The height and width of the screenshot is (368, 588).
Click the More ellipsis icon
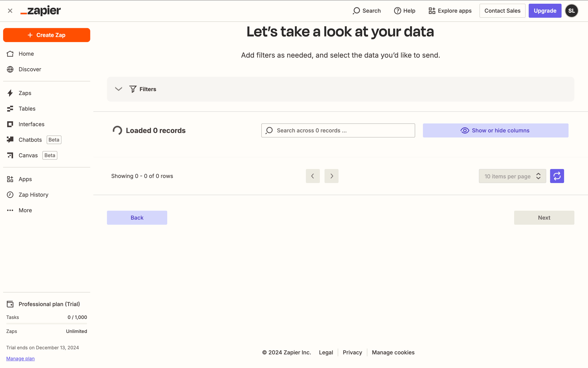10,210
